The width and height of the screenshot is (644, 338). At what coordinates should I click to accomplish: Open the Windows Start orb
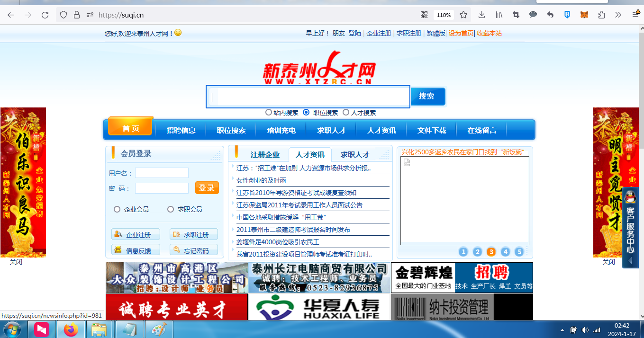point(12,329)
